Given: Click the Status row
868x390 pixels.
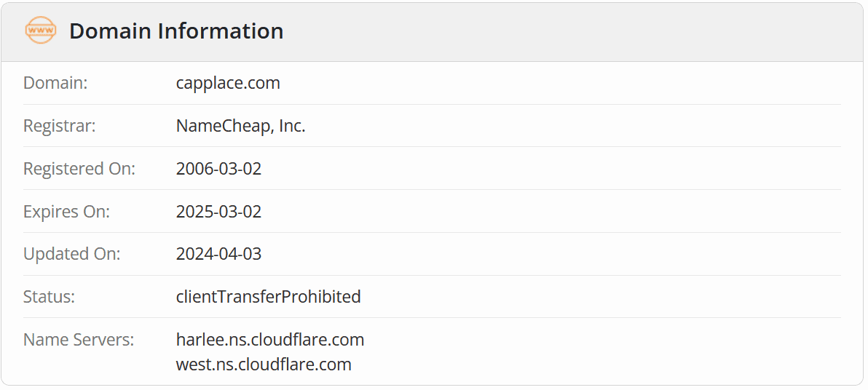Looking at the screenshot, I should tap(510, 297).
